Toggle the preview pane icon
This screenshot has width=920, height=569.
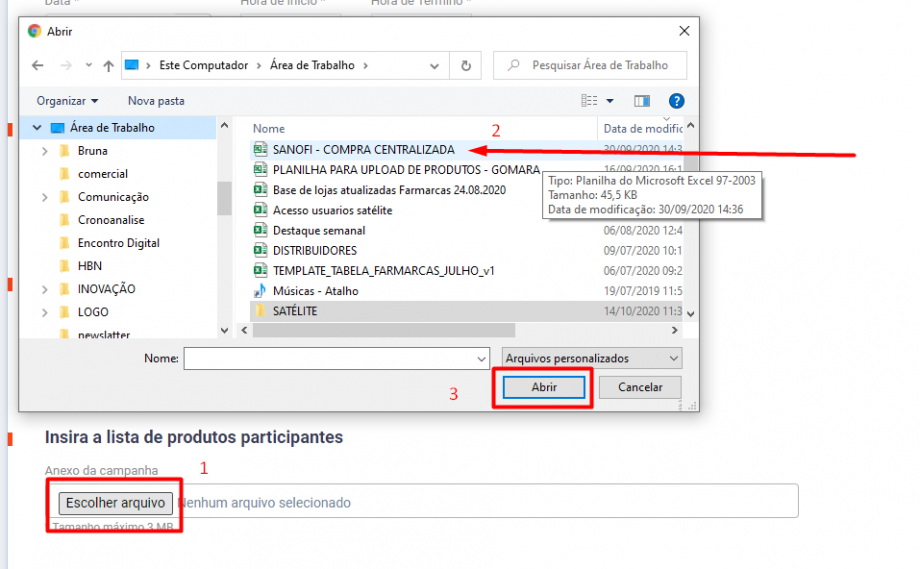pyautogui.click(x=642, y=101)
